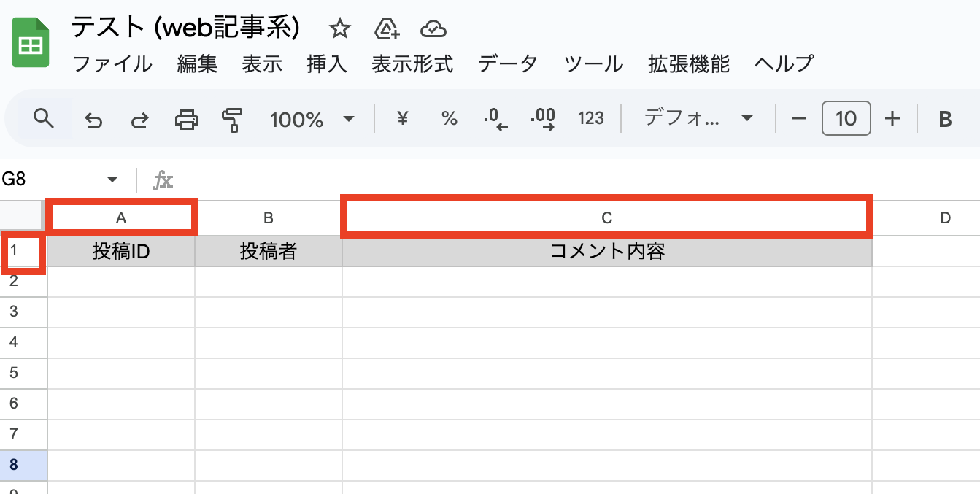The height and width of the screenshot is (494, 980).
Task: Expand the name box dropdown arrow
Action: pyautogui.click(x=112, y=180)
